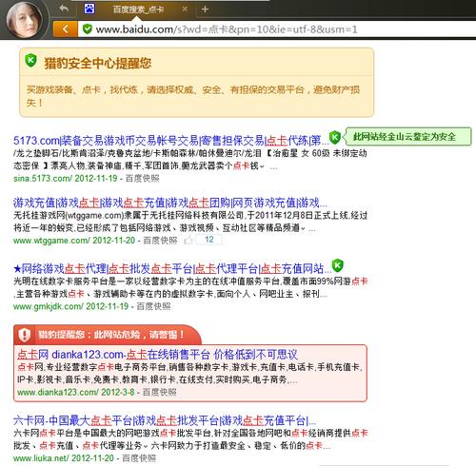Click shield icon in 猎豹安全中心 banner
Viewport: 476px width, 466px height.
tap(30, 60)
